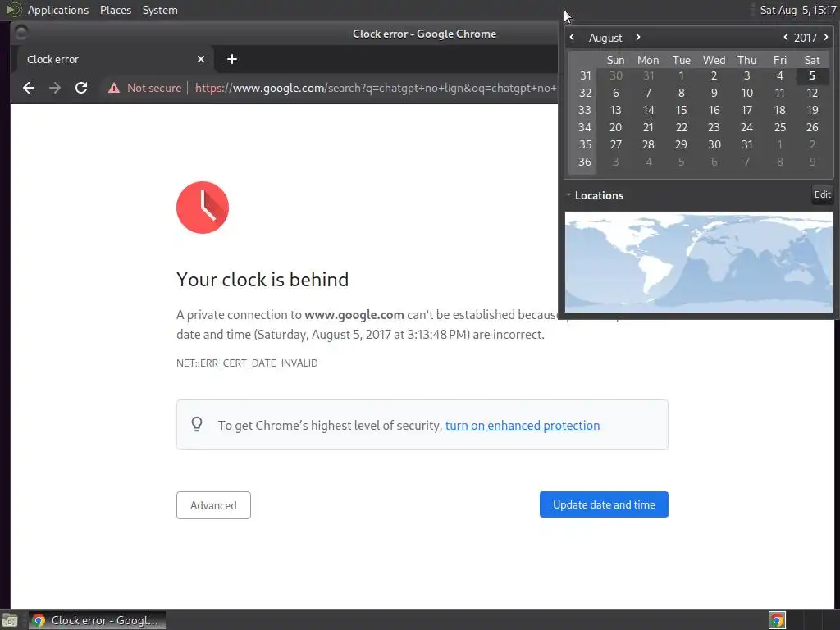Image resolution: width=840 pixels, height=630 pixels.
Task: Select August 10 in the calendar
Action: pos(746,93)
